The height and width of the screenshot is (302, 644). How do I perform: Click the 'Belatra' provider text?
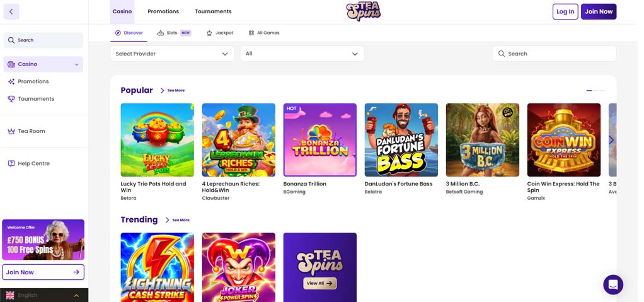click(373, 192)
